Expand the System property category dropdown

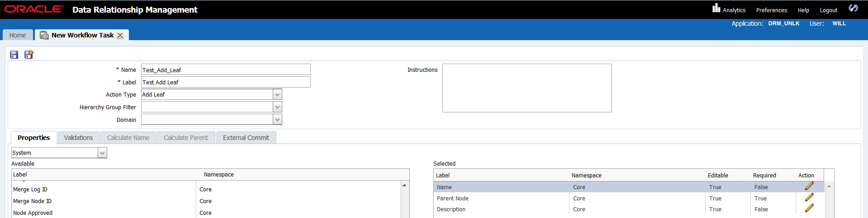click(103, 153)
